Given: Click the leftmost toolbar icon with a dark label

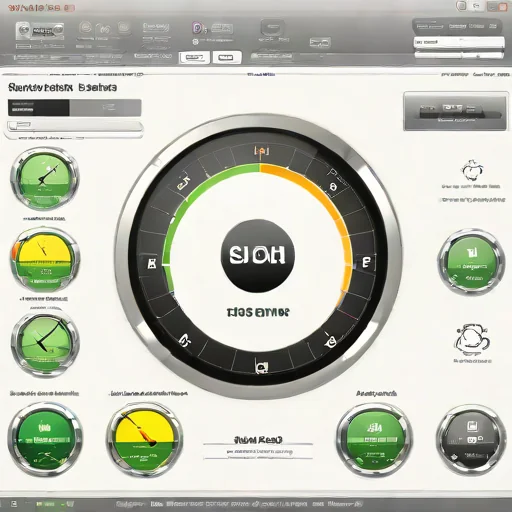Looking at the screenshot, I should pos(40,31).
